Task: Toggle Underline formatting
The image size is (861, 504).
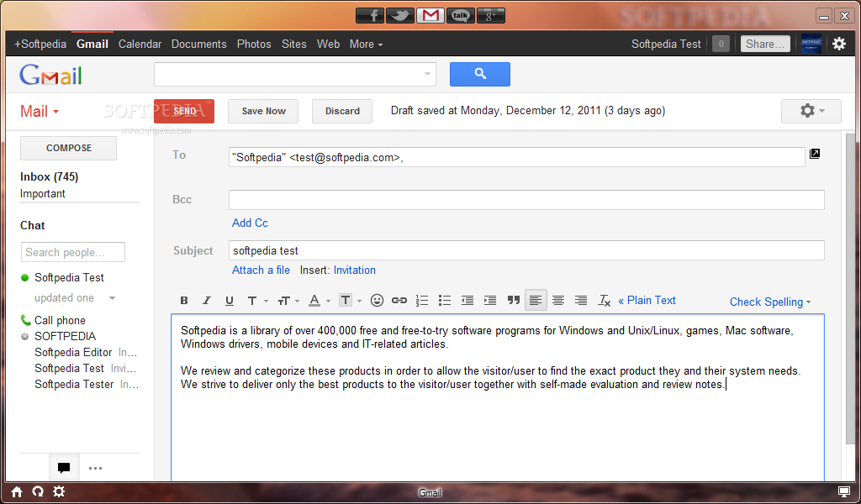Action: point(230,300)
